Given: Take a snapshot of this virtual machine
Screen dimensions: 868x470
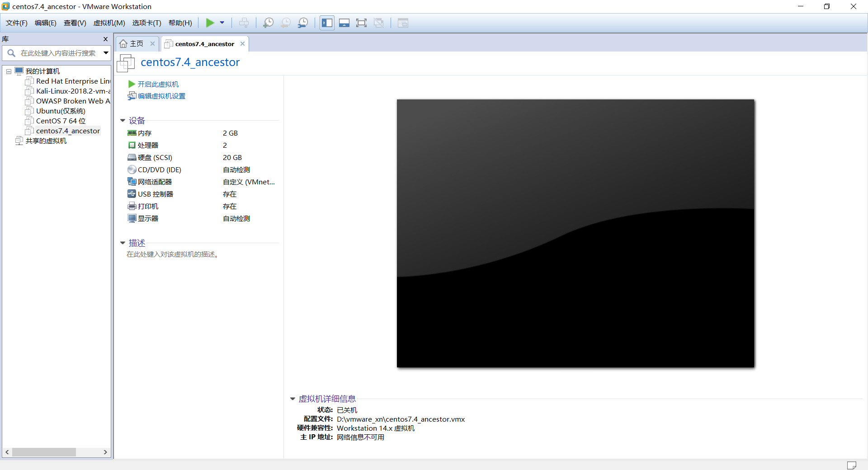Looking at the screenshot, I should [x=268, y=23].
